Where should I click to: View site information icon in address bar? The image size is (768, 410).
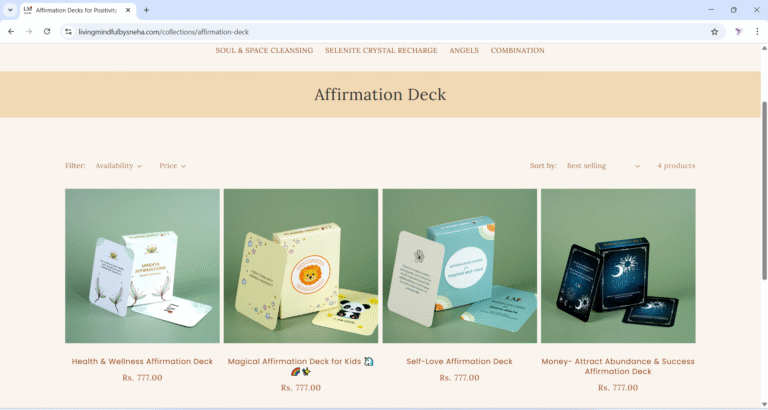pyautogui.click(x=69, y=31)
